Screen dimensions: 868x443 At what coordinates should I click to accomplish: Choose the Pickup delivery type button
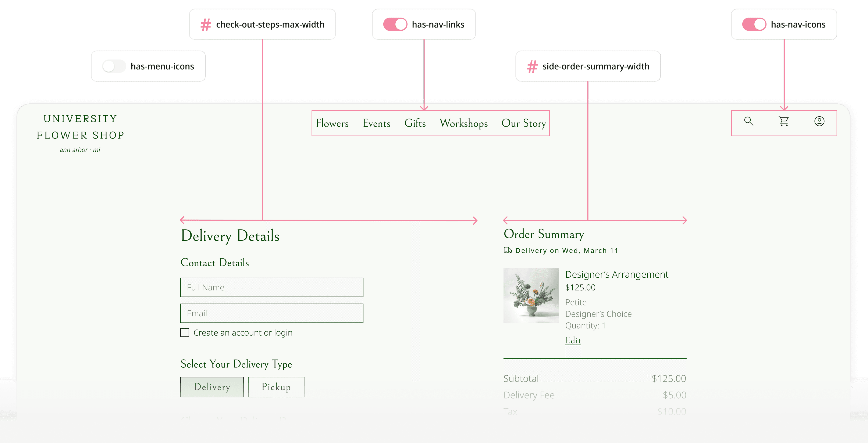(276, 387)
